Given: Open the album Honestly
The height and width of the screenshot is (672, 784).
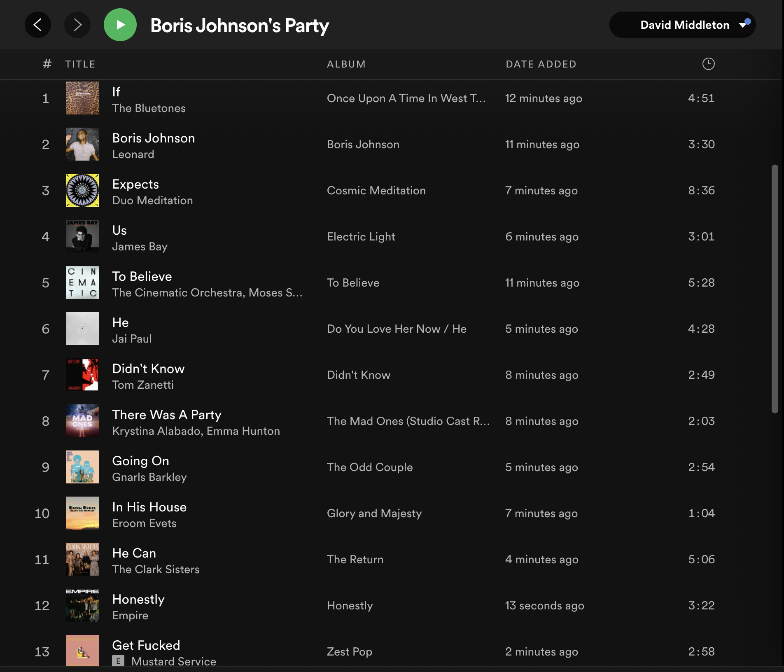Looking at the screenshot, I should (350, 606).
